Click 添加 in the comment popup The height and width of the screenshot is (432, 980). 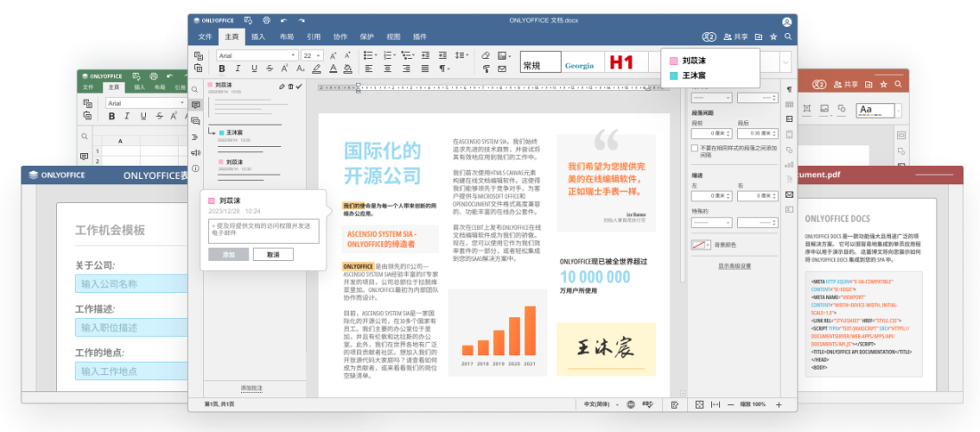tap(228, 255)
